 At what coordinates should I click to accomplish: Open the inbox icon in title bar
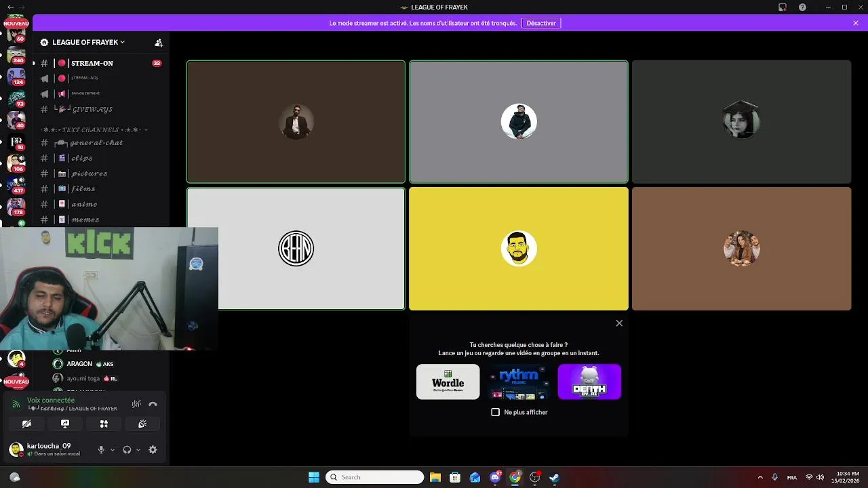pyautogui.click(x=783, y=7)
